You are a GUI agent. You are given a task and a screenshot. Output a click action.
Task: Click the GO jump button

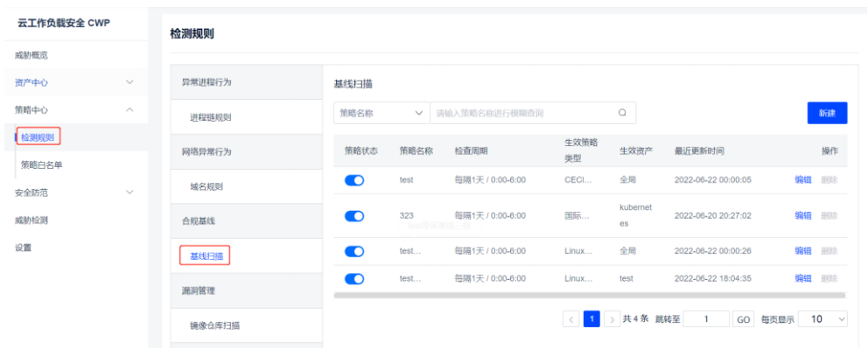pyautogui.click(x=744, y=319)
